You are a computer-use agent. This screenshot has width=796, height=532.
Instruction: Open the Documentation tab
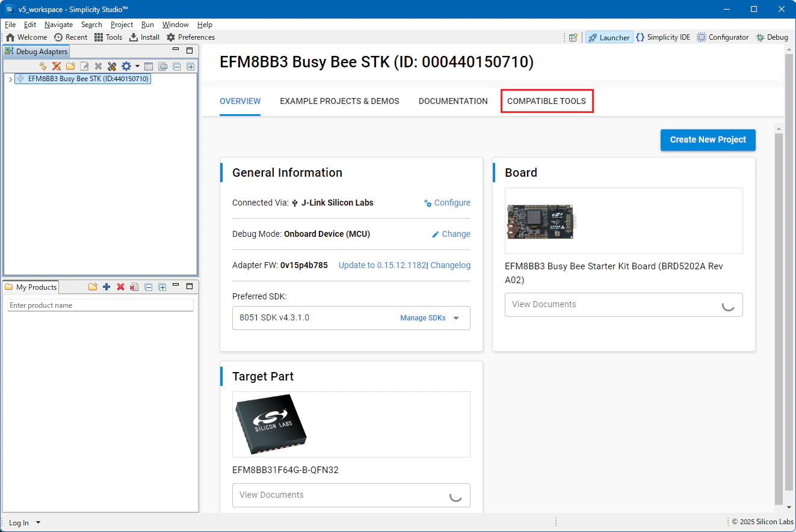[x=453, y=101]
